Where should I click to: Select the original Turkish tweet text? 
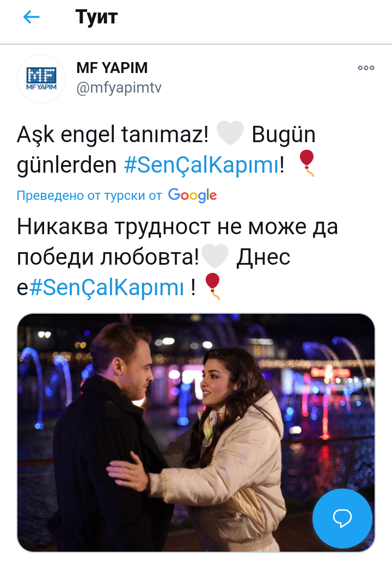(x=167, y=150)
